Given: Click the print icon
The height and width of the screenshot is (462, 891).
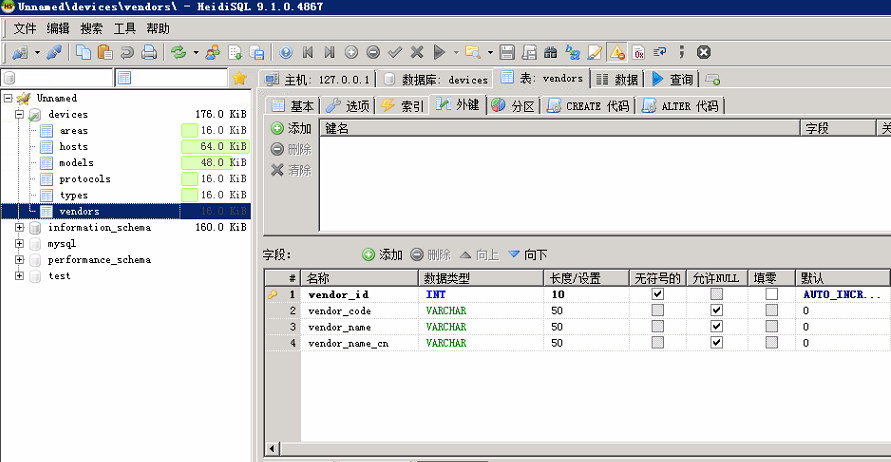Looking at the screenshot, I should click(149, 52).
